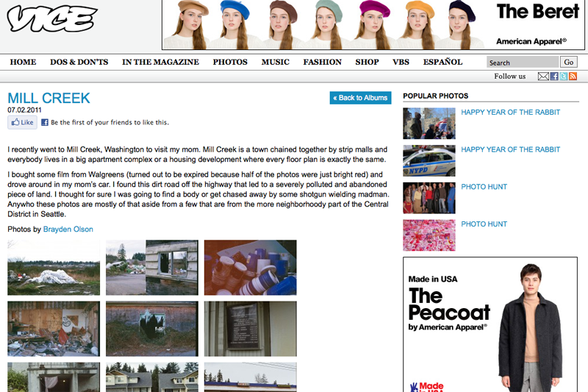
Task: Open the pink Photo Hunt thumbnail
Action: coord(429,235)
